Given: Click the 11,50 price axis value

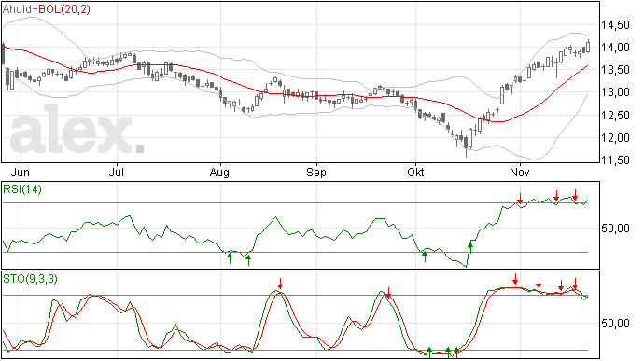Looking at the screenshot, I should coord(615,160).
